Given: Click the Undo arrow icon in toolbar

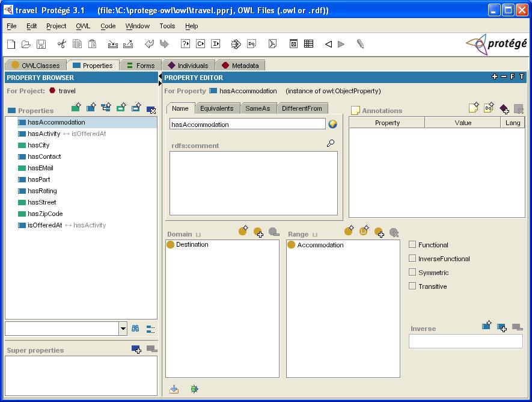Looking at the screenshot, I should [149, 44].
